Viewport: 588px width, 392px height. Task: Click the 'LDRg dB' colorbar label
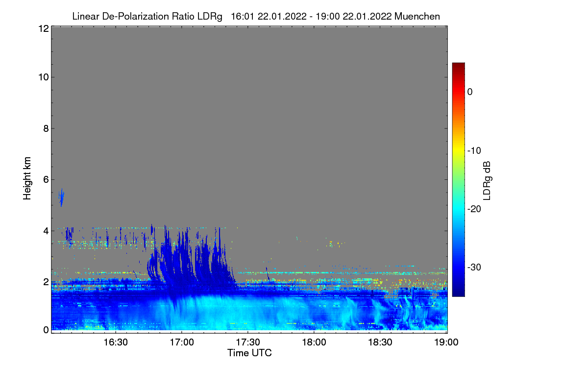487,180
